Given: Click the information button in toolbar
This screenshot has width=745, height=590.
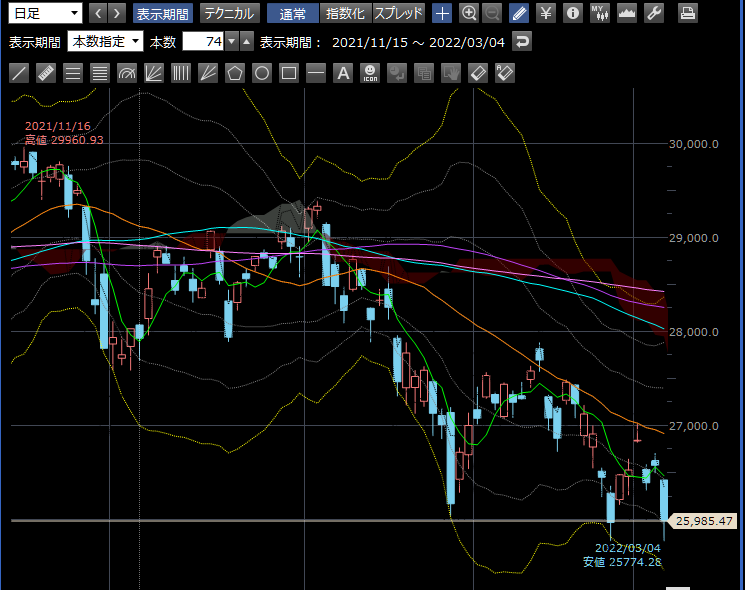Looking at the screenshot, I should click(x=572, y=13).
